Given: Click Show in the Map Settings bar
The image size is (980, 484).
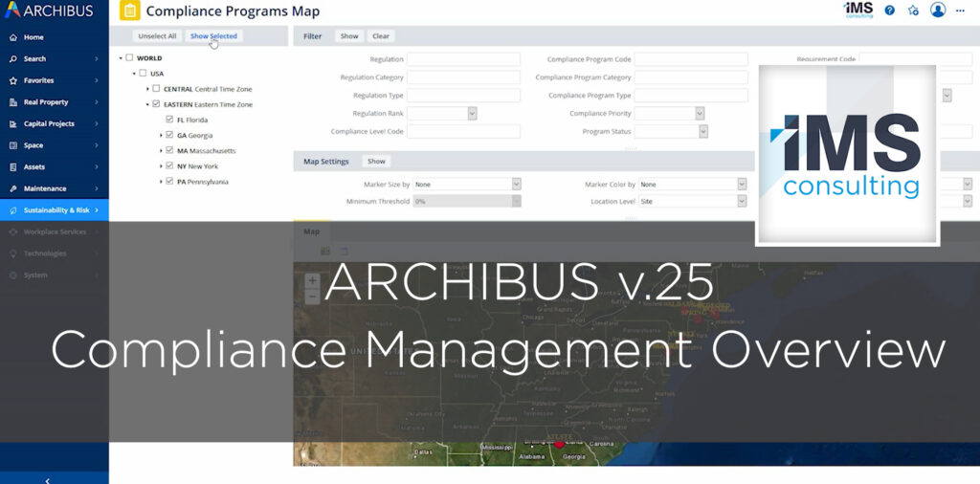Looking at the screenshot, I should click(376, 161).
